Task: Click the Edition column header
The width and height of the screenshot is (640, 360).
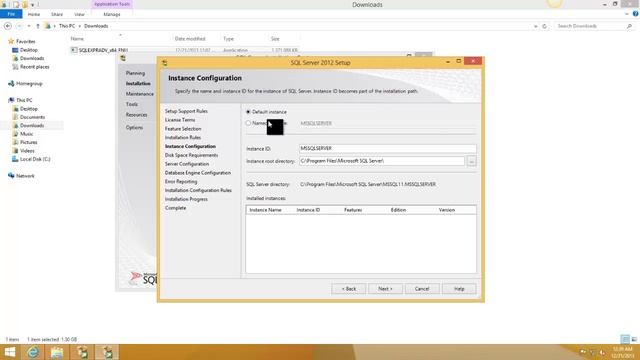Action: tap(398, 210)
